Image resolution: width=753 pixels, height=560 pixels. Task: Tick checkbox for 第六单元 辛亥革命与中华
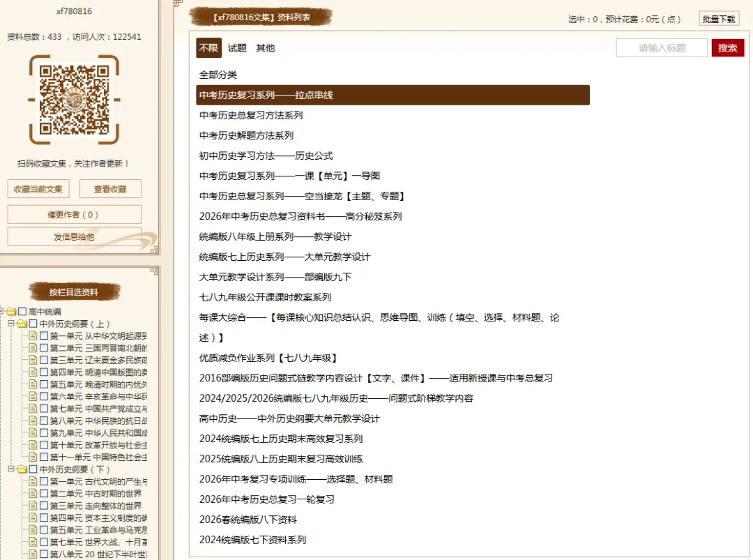point(44,396)
